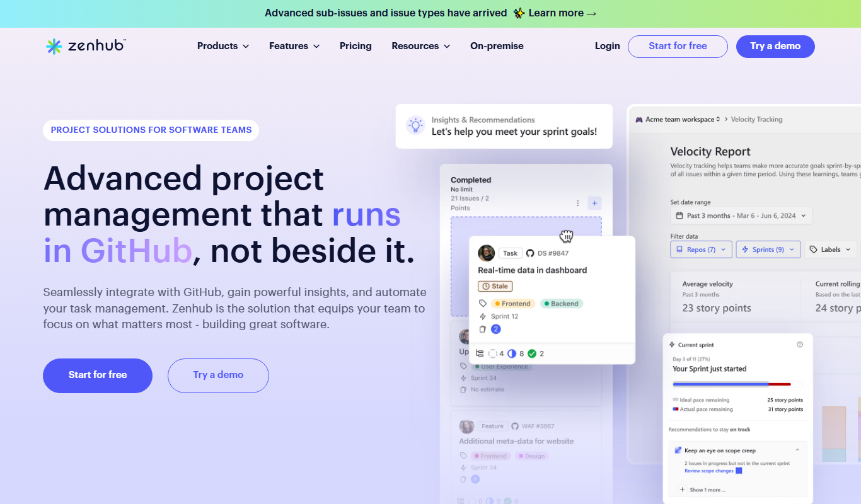Click the Try a demo button in the header
Image resolution: width=861 pixels, height=504 pixels.
[775, 47]
